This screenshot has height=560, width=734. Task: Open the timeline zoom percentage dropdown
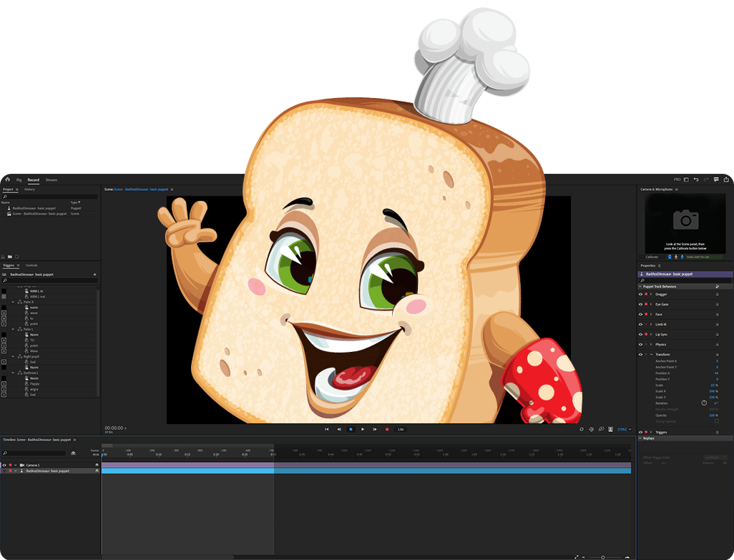623,428
